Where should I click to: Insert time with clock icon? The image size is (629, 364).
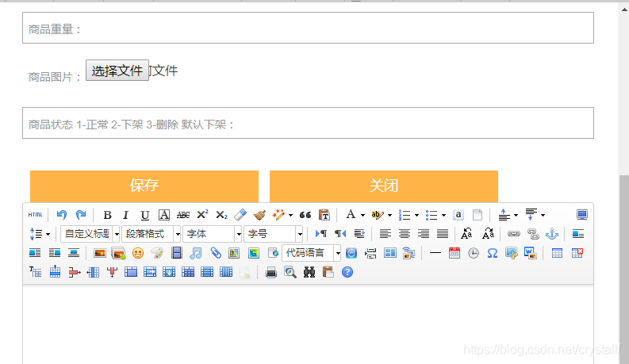[474, 253]
